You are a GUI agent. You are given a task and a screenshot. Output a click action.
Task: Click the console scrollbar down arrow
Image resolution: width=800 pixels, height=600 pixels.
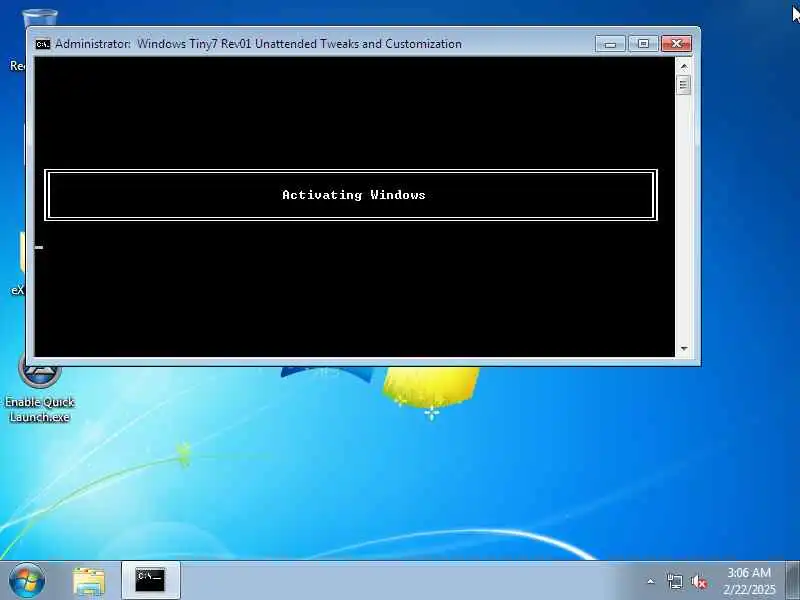[684, 348]
